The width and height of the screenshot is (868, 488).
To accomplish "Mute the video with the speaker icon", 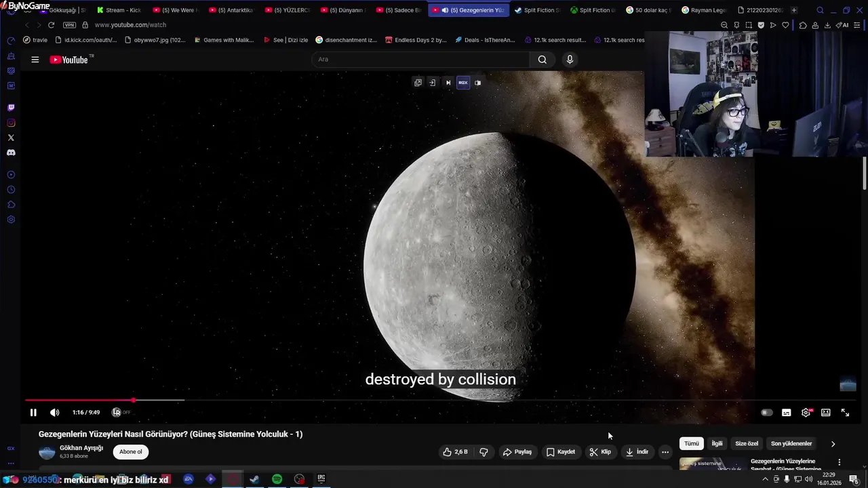I will tap(55, 412).
